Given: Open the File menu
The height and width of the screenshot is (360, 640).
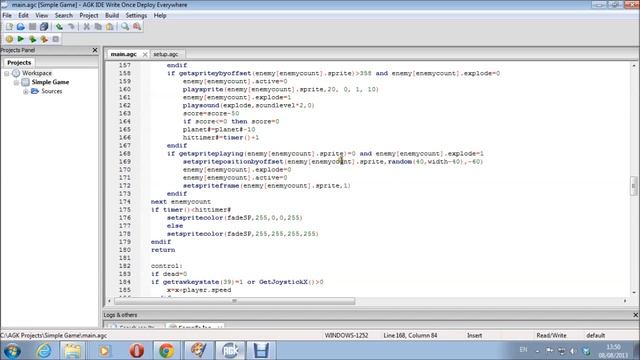Looking at the screenshot, I should point(7,15).
